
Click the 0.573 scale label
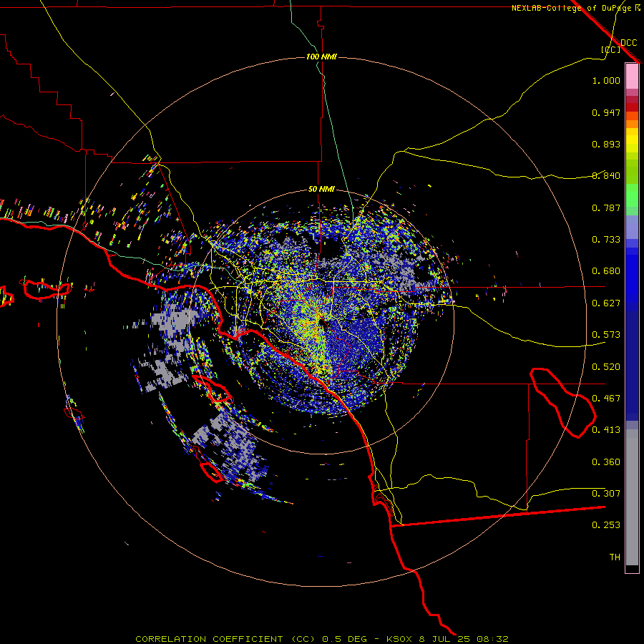click(606, 335)
